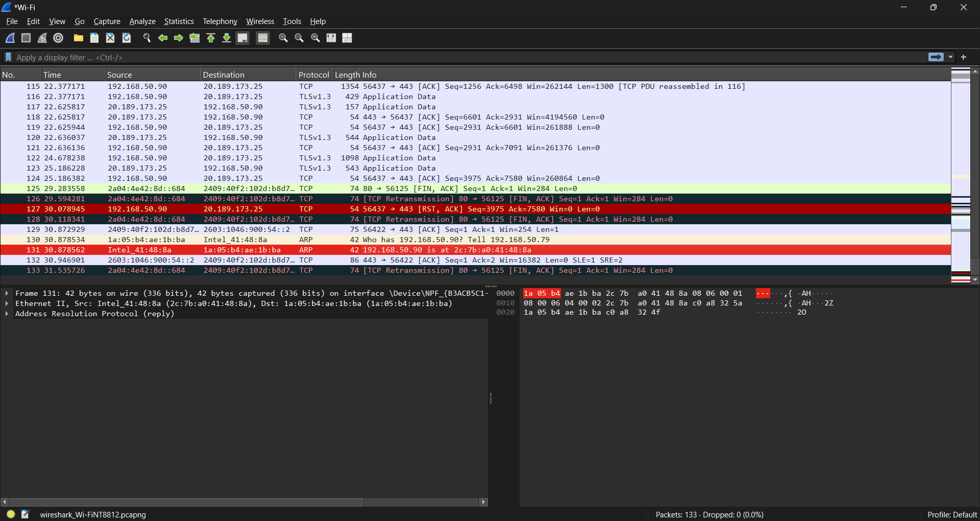This screenshot has width=980, height=521.
Task: Stop capturing packets using square icon
Action: pos(26,38)
